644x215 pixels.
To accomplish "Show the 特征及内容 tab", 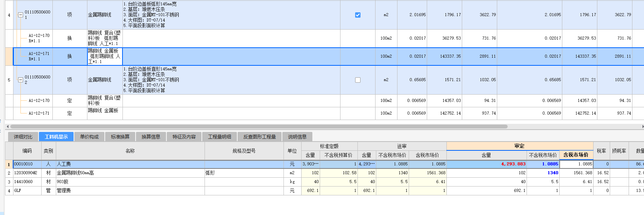I will tap(184, 137).
